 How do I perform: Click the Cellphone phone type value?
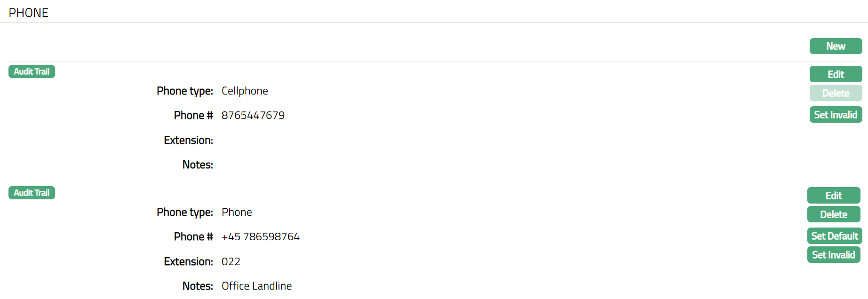point(245,91)
